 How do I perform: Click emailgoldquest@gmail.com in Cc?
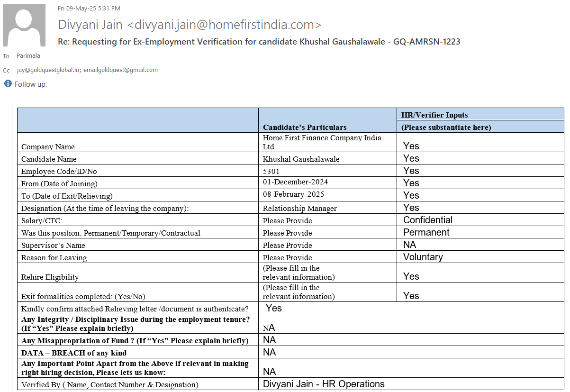120,70
